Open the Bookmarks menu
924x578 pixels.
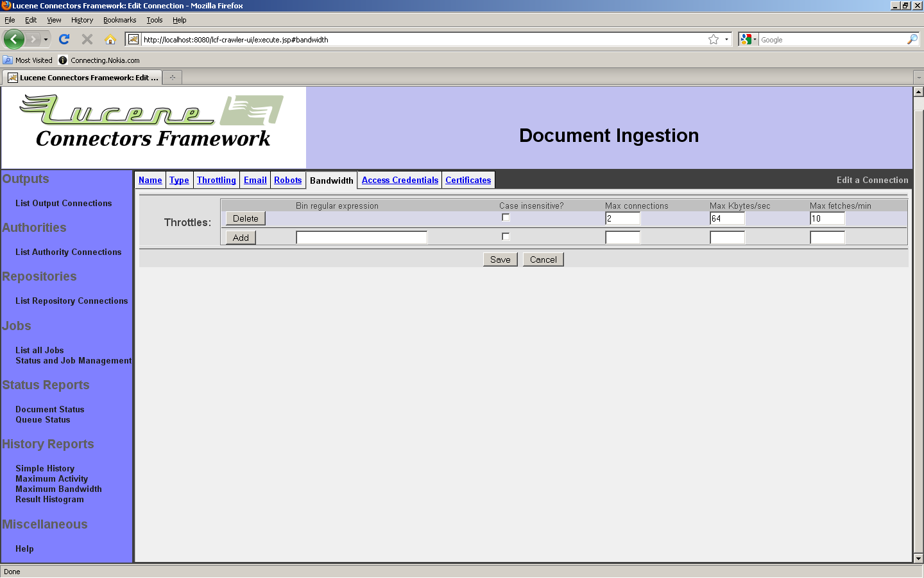click(x=119, y=20)
